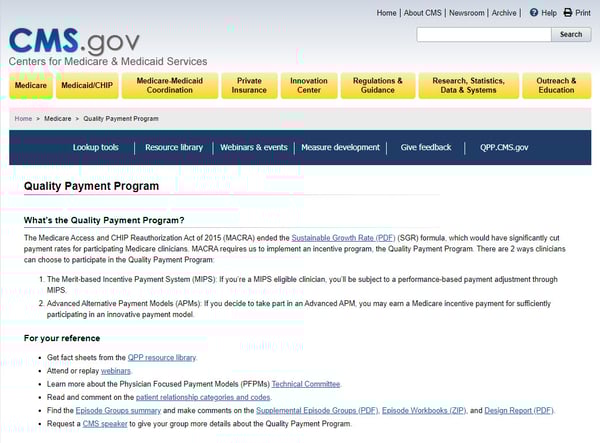
Task: Click the Merit-based Incentive Payment System list item
Action: 302,285
